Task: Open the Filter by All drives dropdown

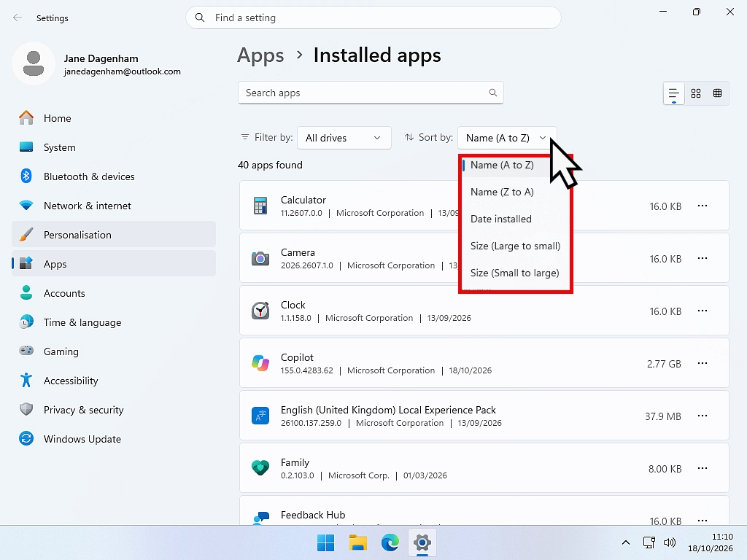Action: pos(344,138)
